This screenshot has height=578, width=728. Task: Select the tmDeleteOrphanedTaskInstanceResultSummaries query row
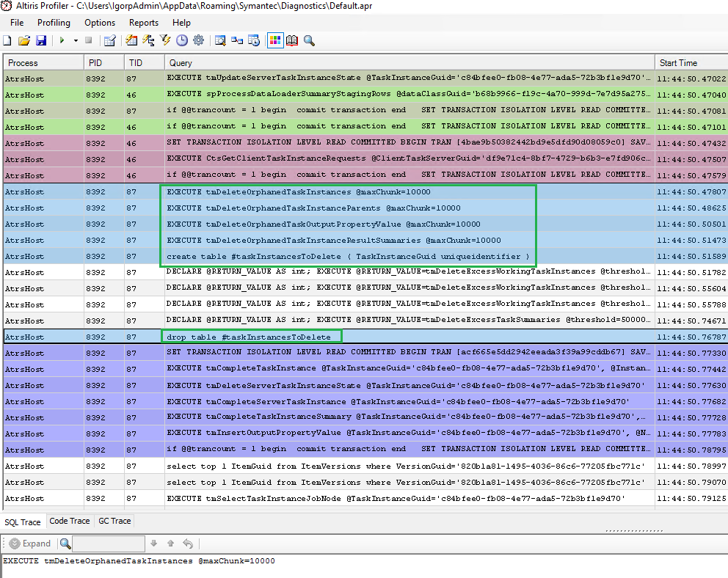pos(365,240)
